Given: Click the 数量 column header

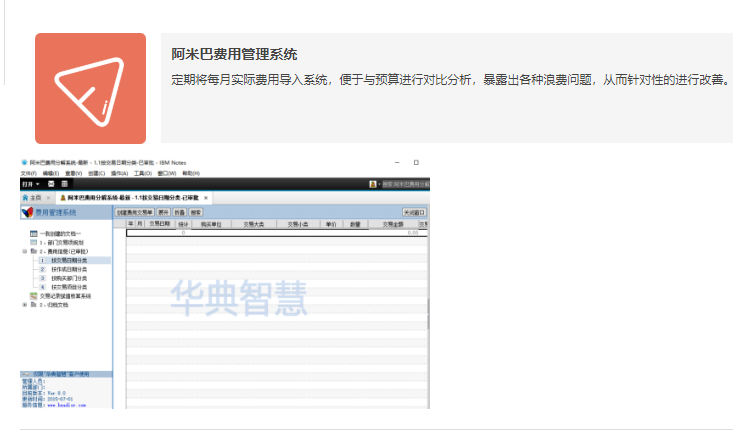Looking at the screenshot, I should pyautogui.click(x=355, y=224).
